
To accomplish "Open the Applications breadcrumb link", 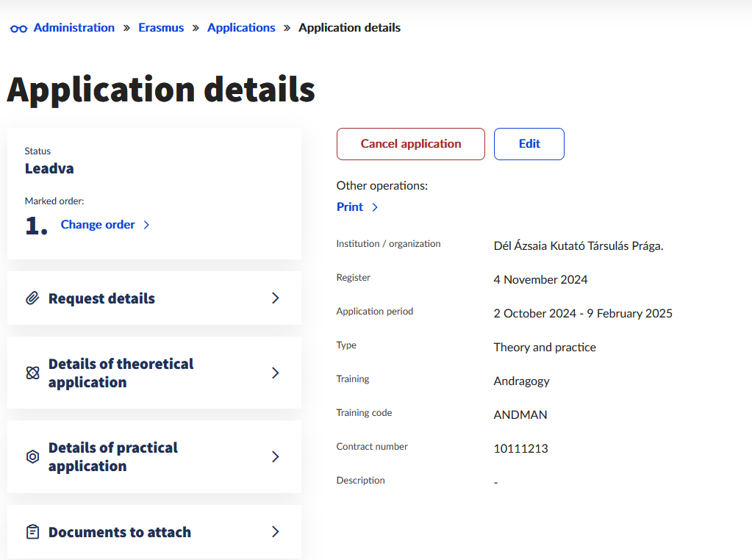I will point(241,28).
